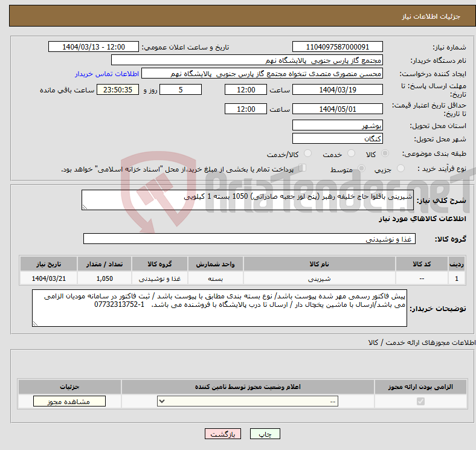Open the license status dropdown
Screen dimensions: 476x450
(x=248, y=402)
